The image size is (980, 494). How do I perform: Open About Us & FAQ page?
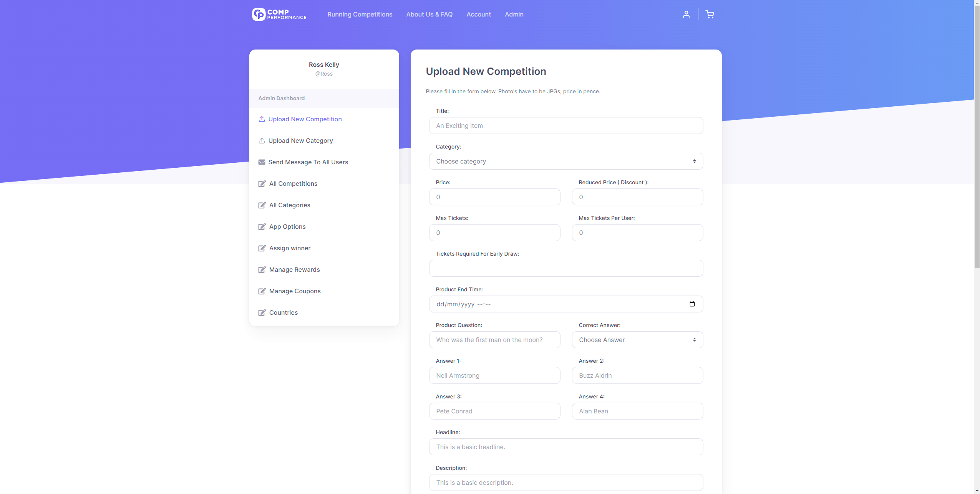[x=429, y=14]
